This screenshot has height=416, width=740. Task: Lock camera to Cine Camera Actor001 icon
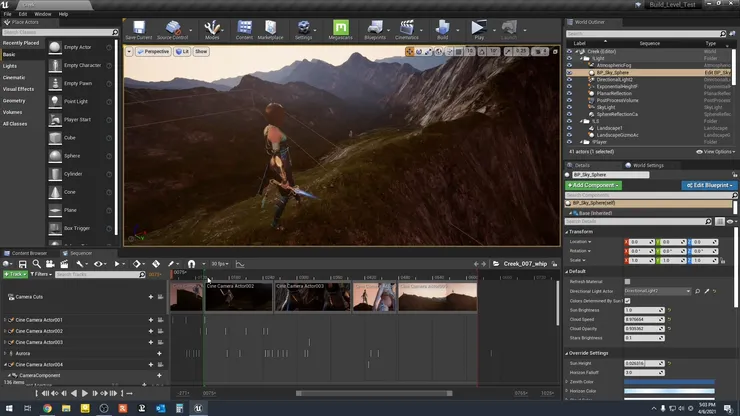tap(160, 320)
